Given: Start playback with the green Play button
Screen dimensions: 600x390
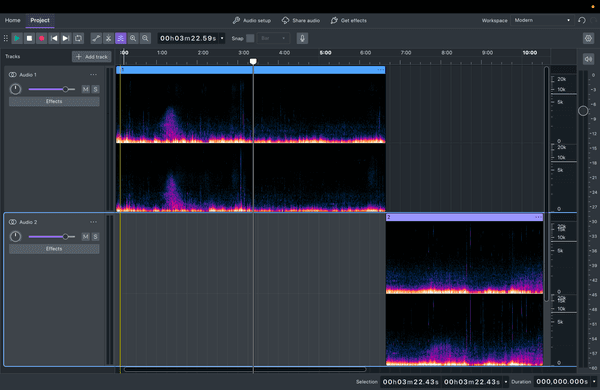Looking at the screenshot, I should pos(17,38).
